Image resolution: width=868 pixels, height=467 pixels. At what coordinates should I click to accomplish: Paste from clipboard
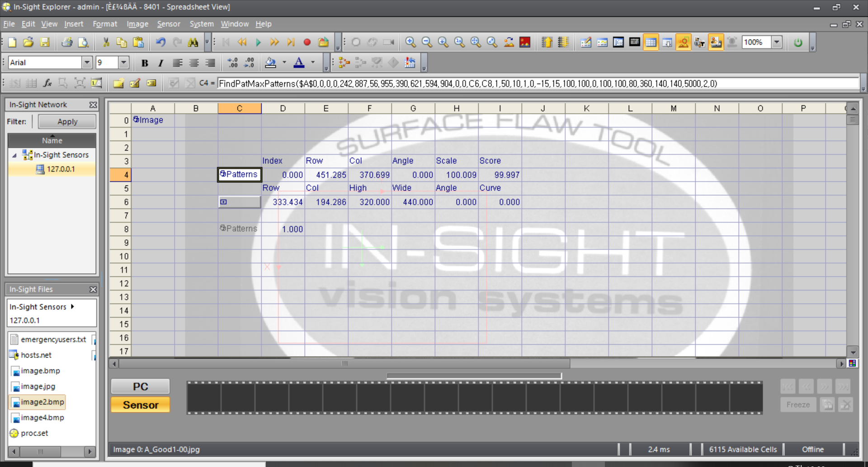pos(138,43)
